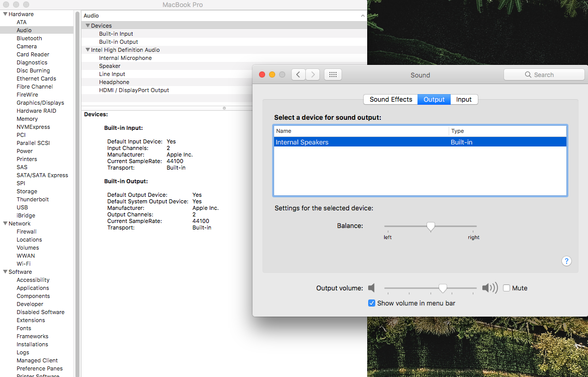Switch to the Input tab
The width and height of the screenshot is (588, 377).
(x=463, y=99)
